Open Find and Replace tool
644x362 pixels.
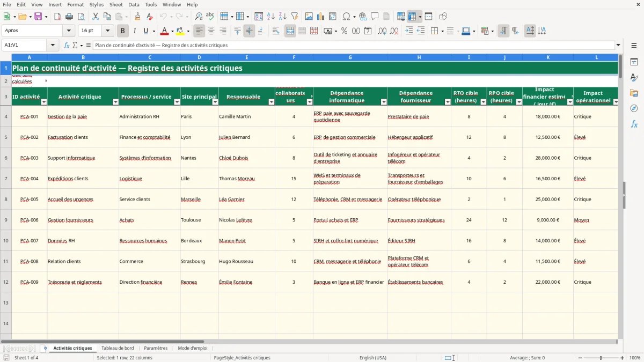pos(198,17)
